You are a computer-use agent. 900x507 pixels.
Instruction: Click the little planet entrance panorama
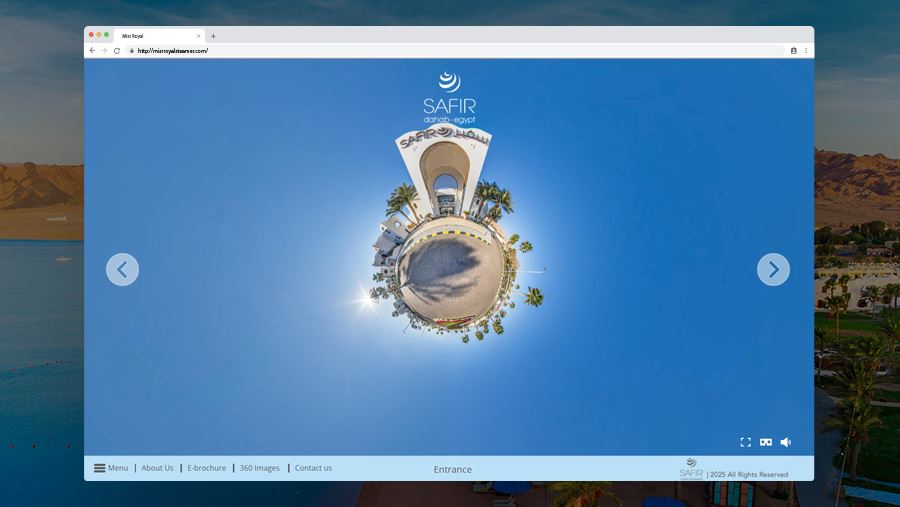453,235
